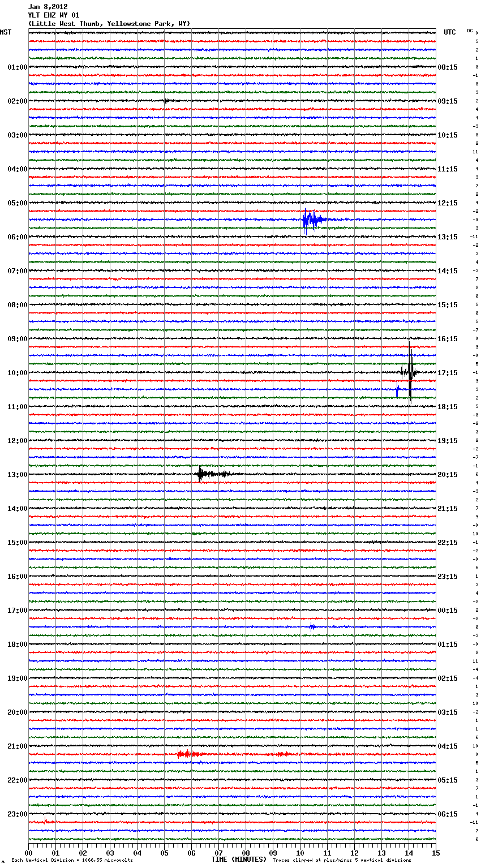
Task: Select the 10:00 MST time label
Action: point(18,373)
